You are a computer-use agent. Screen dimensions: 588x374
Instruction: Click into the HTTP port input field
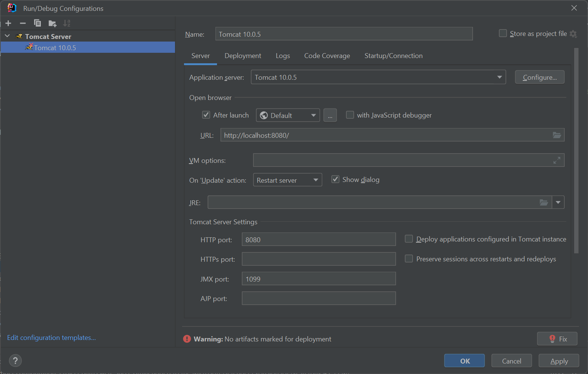[319, 240]
